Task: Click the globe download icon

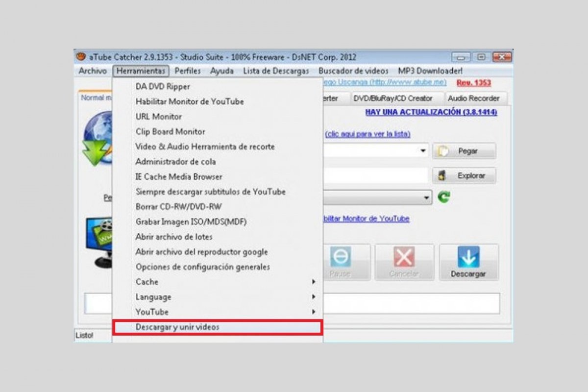Action: pyautogui.click(x=98, y=140)
